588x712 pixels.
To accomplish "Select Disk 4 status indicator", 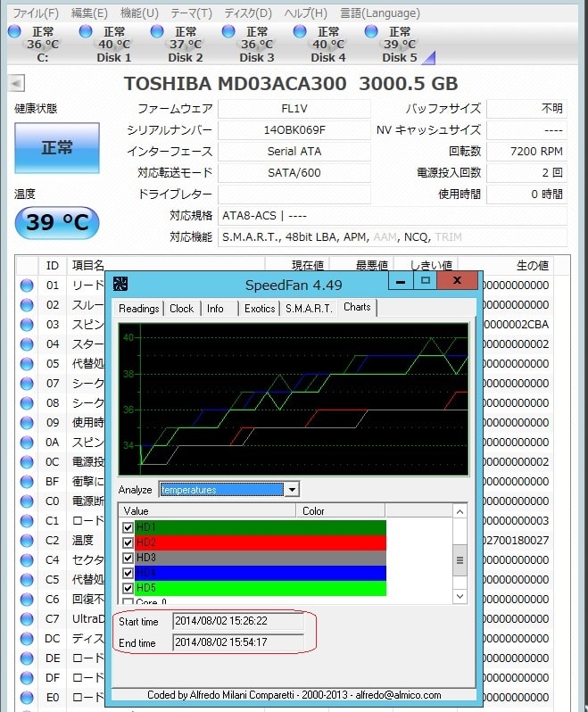I will click(x=300, y=32).
